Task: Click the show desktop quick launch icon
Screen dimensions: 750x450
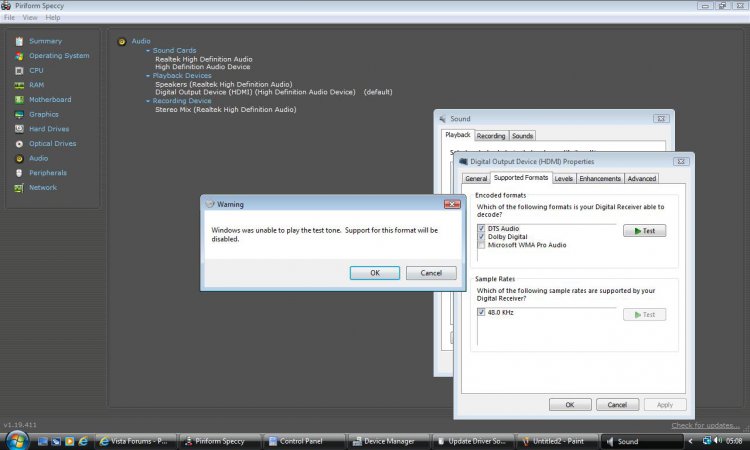Action: point(43,441)
